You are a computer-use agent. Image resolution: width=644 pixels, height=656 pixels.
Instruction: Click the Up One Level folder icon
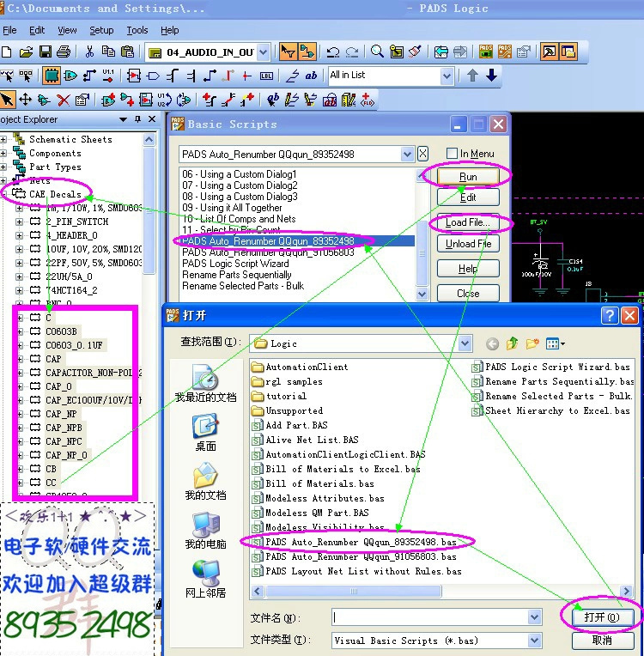(x=512, y=344)
